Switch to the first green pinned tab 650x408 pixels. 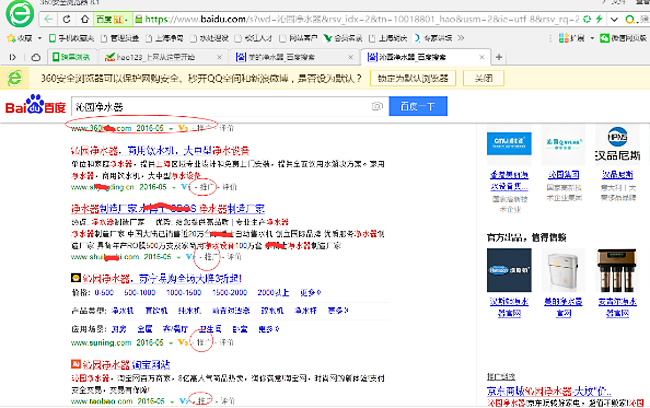[72, 57]
